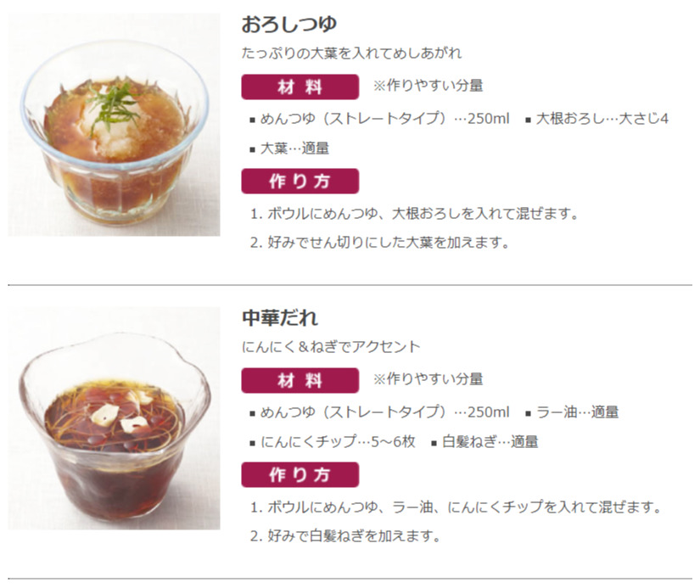Viewport: 700px width, 588px height.
Task: Click the 大根おろし…大さじ4 ingredient
Action: tap(596, 119)
